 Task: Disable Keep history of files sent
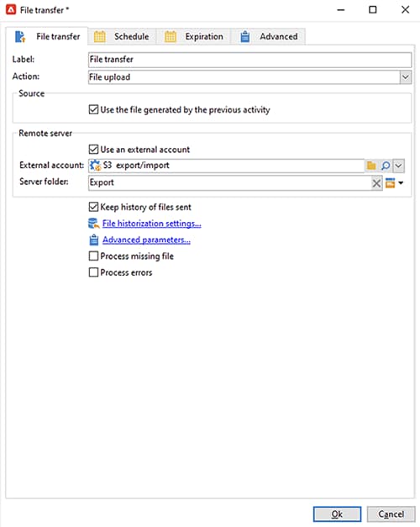tap(93, 207)
